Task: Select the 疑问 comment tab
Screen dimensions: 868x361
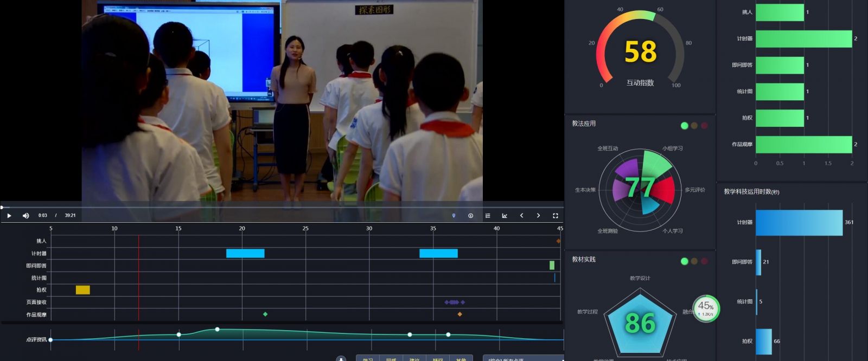Action: pos(438,359)
